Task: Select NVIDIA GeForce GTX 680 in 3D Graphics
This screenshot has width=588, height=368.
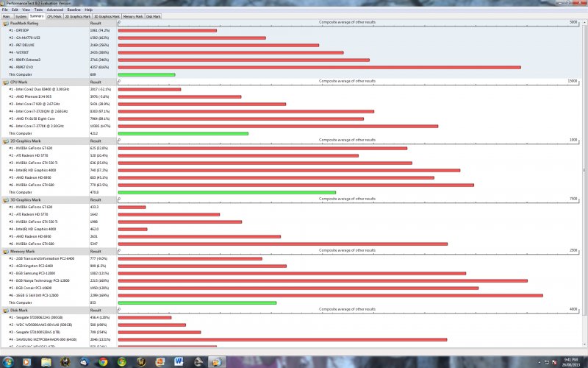Action: [x=32, y=244]
